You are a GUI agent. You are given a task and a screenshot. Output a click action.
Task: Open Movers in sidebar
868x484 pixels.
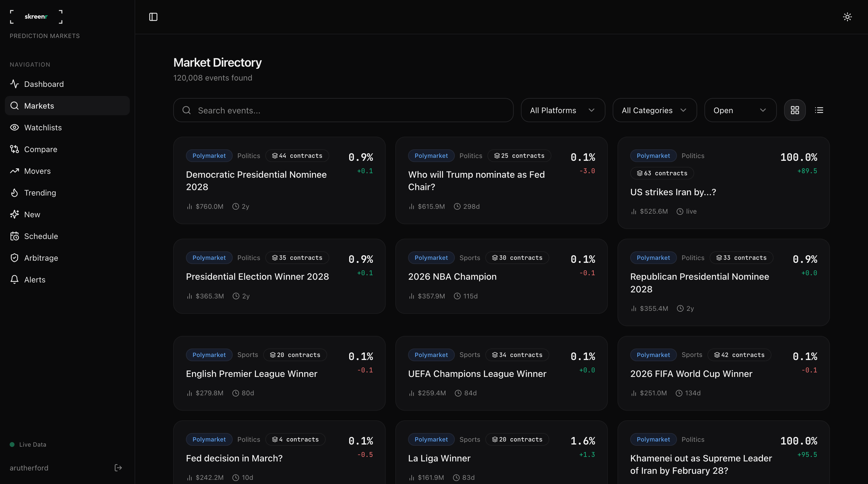tap(67, 171)
